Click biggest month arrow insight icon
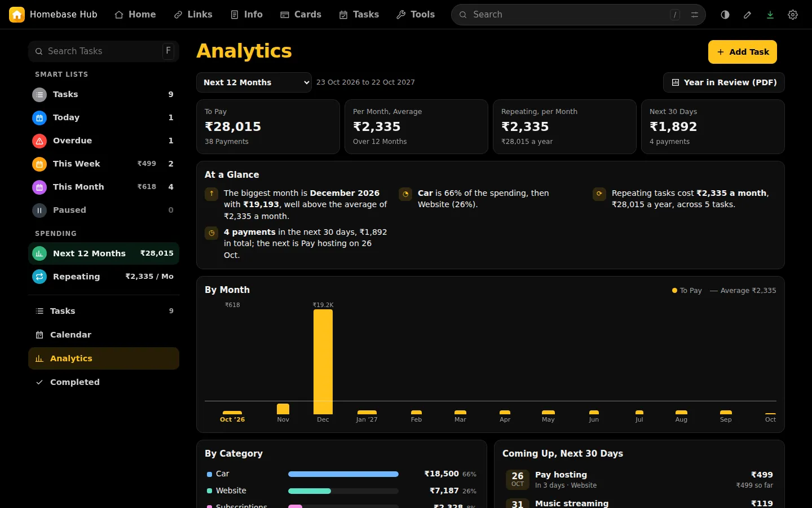Viewport: 812px width, 508px height. tap(211, 194)
